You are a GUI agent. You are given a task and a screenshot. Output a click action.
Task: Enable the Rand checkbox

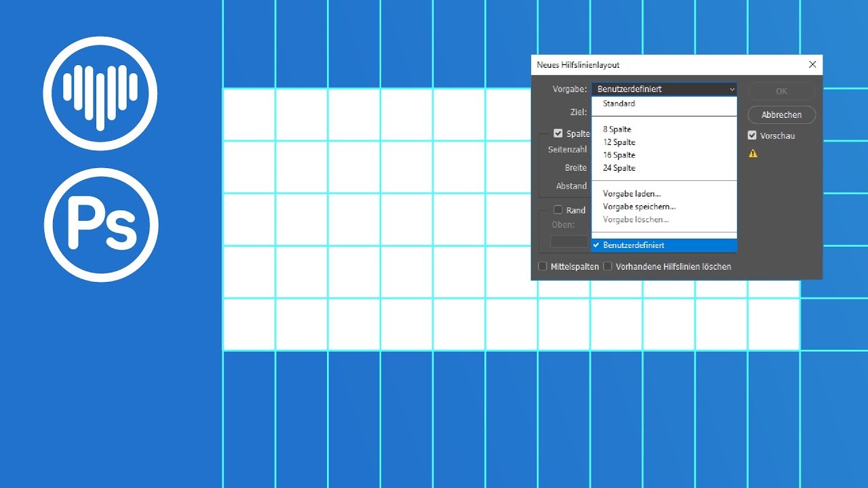point(558,210)
